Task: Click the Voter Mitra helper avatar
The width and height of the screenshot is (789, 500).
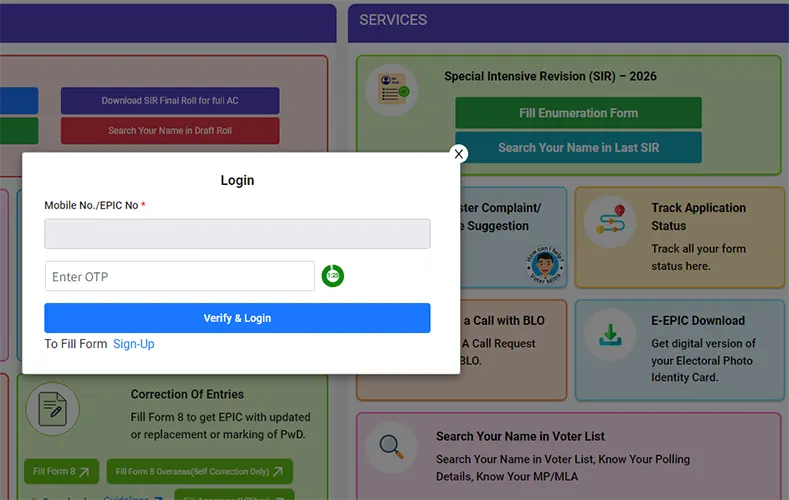Action: [x=545, y=265]
